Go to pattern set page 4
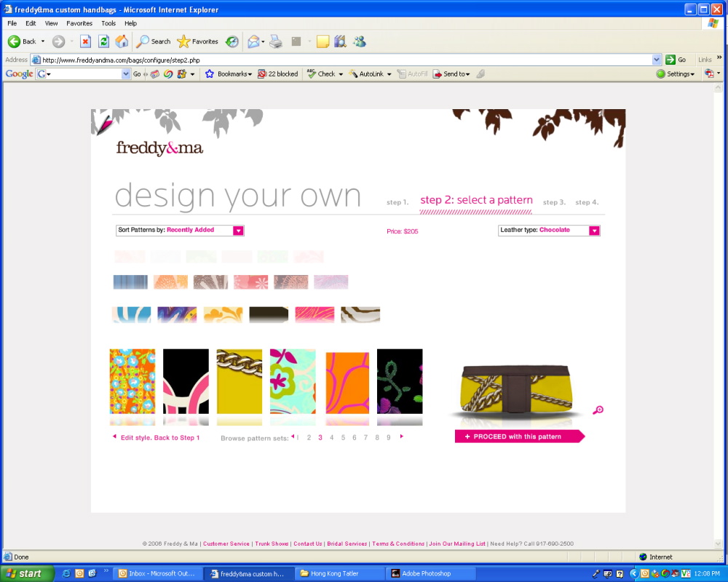Viewport: 728px width, 582px height. [331, 437]
